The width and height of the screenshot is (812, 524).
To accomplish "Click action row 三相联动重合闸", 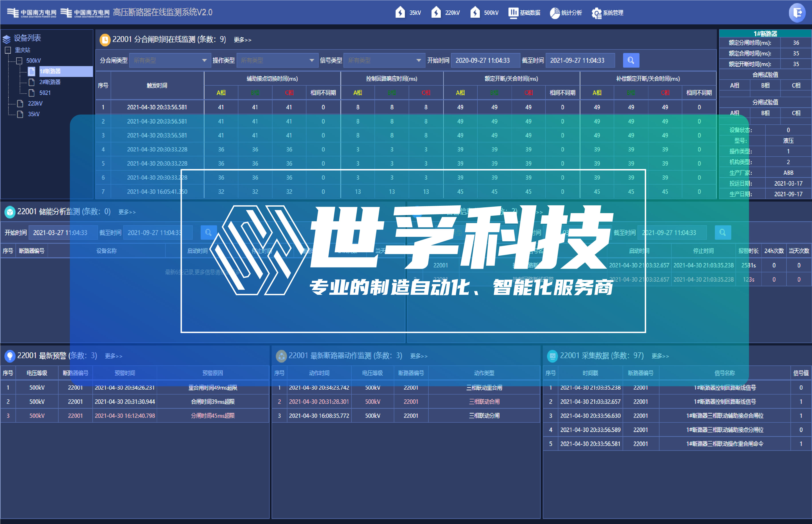I will 406,388.
